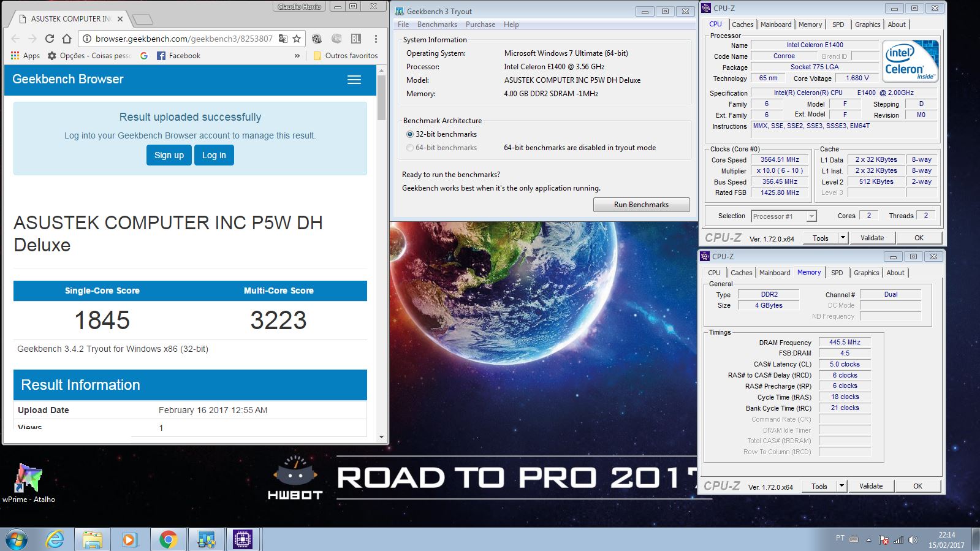
Task: Switch to Memory tab in top CPU-Z
Action: (x=810, y=25)
